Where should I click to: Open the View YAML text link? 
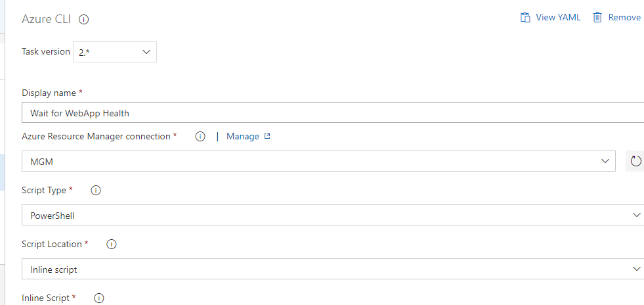tap(558, 17)
